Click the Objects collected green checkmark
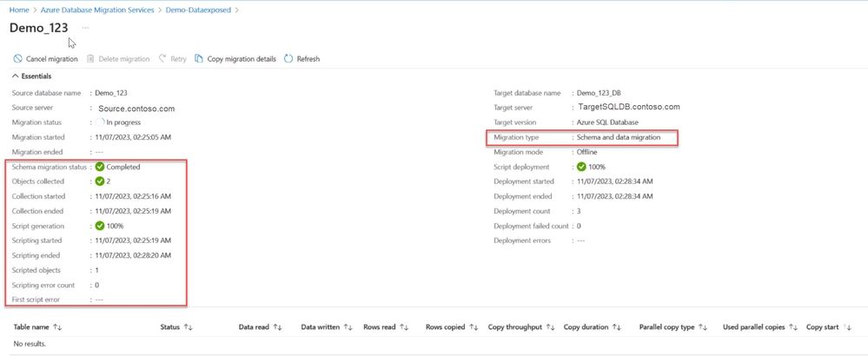The image size is (868, 356). pyautogui.click(x=100, y=181)
